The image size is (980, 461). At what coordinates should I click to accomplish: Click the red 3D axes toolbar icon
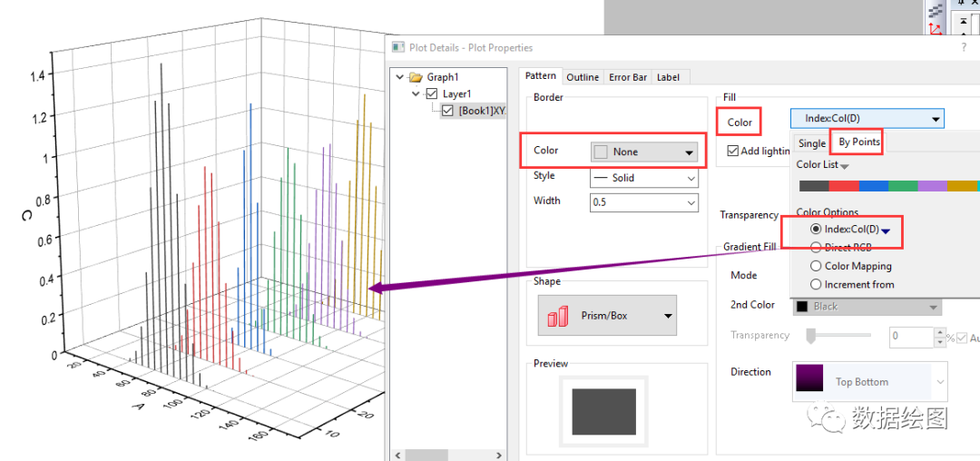[936, 27]
